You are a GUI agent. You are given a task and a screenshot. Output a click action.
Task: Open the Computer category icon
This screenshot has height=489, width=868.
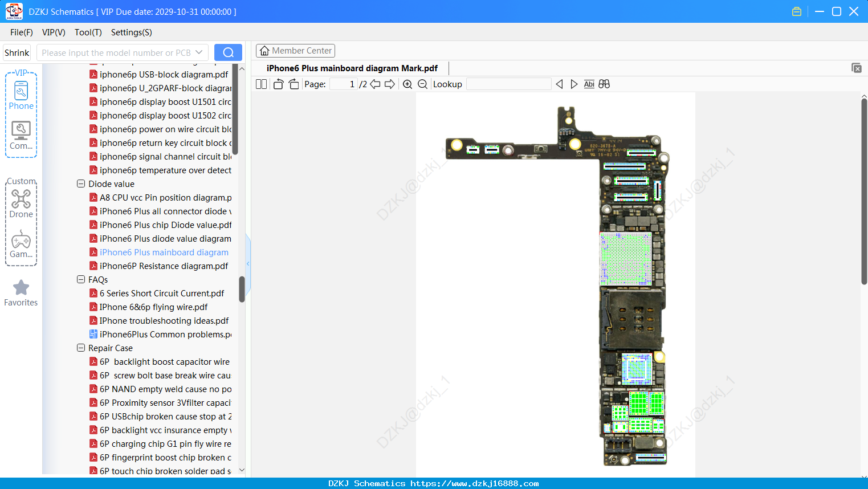[21, 136]
